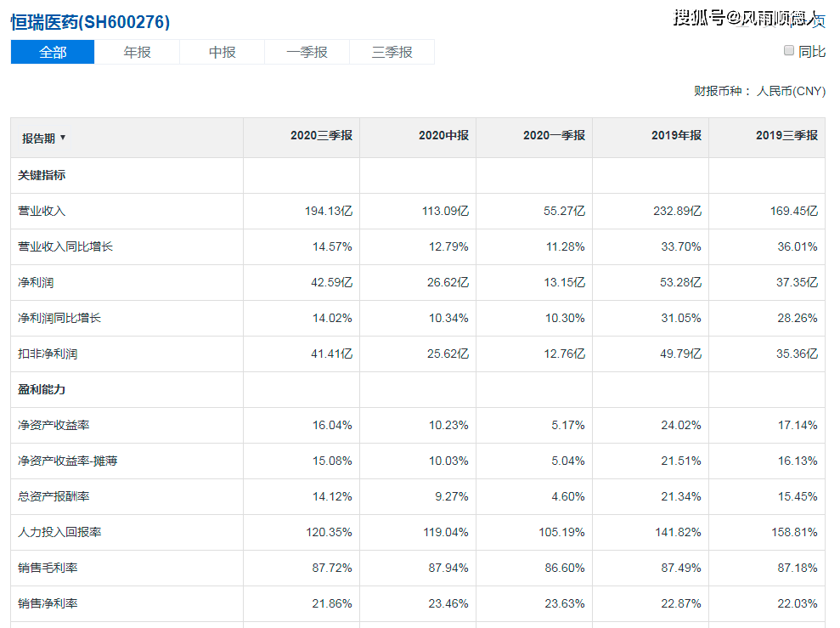840x628 pixels.
Task: Click the 2019年报 column header
Action: coord(676,136)
